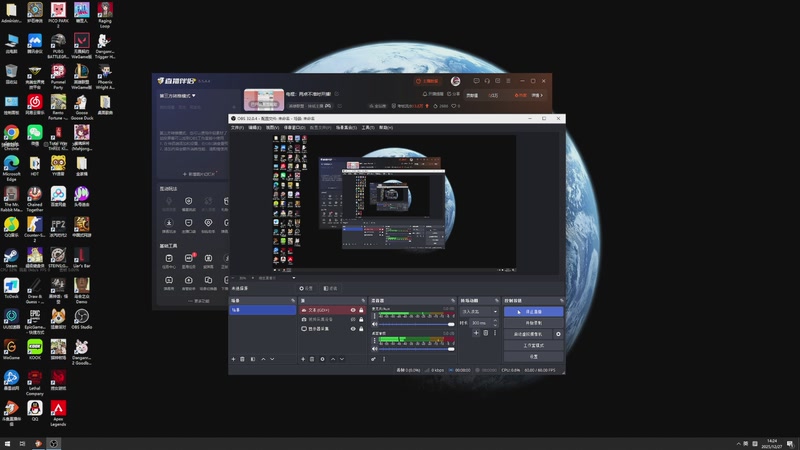
Task: Open transition properties three-dot menu
Action: [494, 333]
